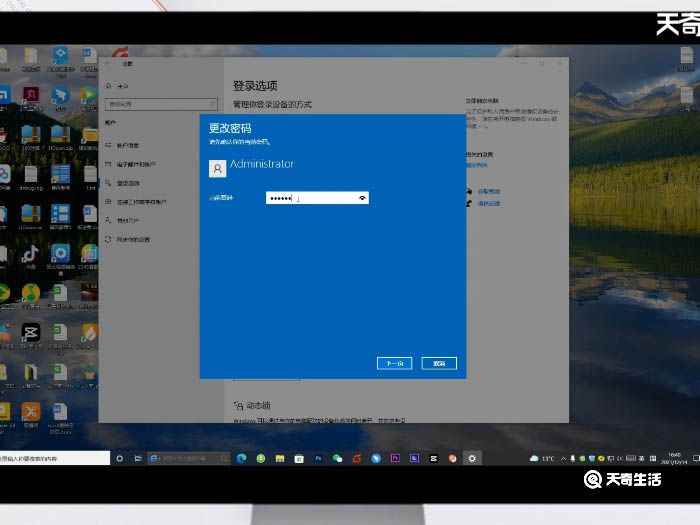Viewport: 700px width, 525px height.
Task: Open the CapCut desktop shortcut
Action: click(x=31, y=332)
